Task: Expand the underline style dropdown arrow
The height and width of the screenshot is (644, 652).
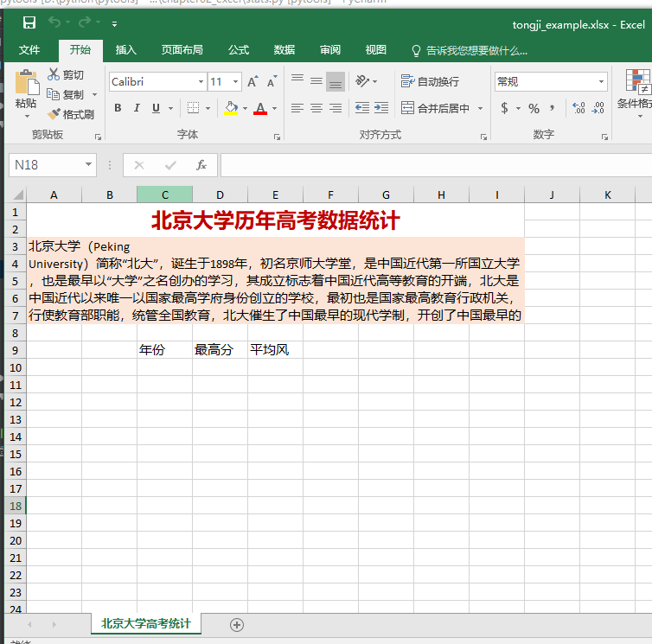Action: [x=170, y=109]
